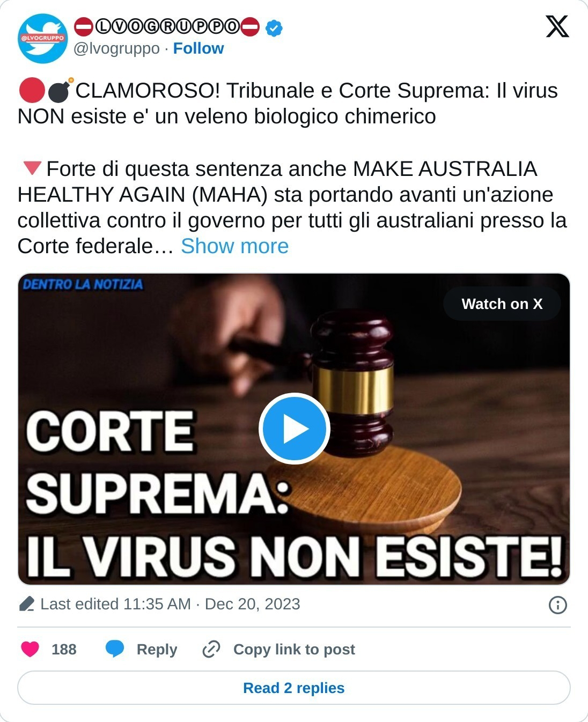Click the edited pencil icon
The width and height of the screenshot is (588, 722).
[26, 605]
